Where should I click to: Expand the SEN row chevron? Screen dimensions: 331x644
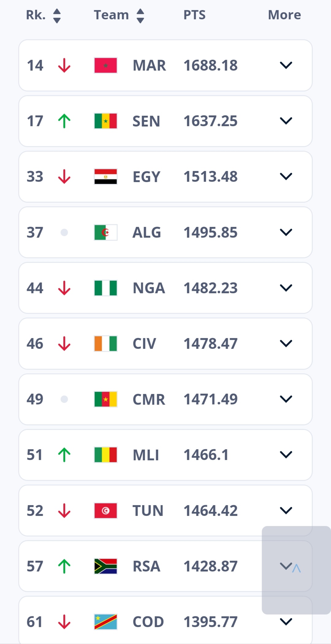click(x=286, y=121)
